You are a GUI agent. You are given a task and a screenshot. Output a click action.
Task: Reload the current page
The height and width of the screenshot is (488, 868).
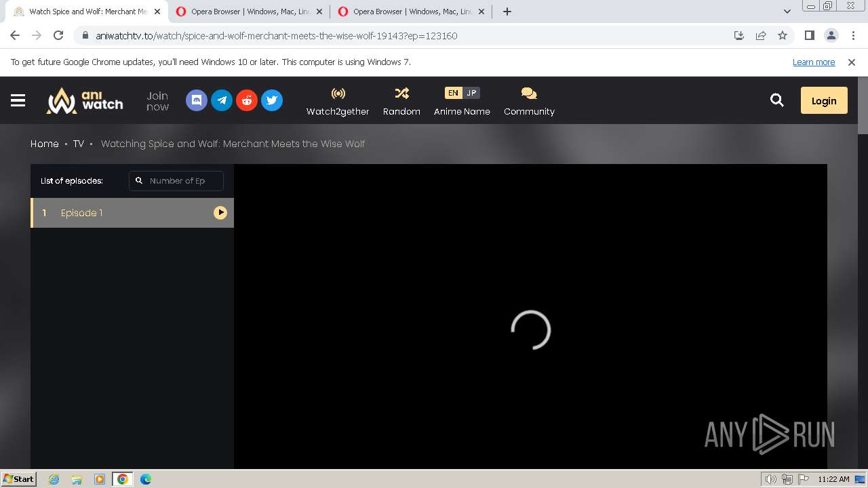click(58, 35)
